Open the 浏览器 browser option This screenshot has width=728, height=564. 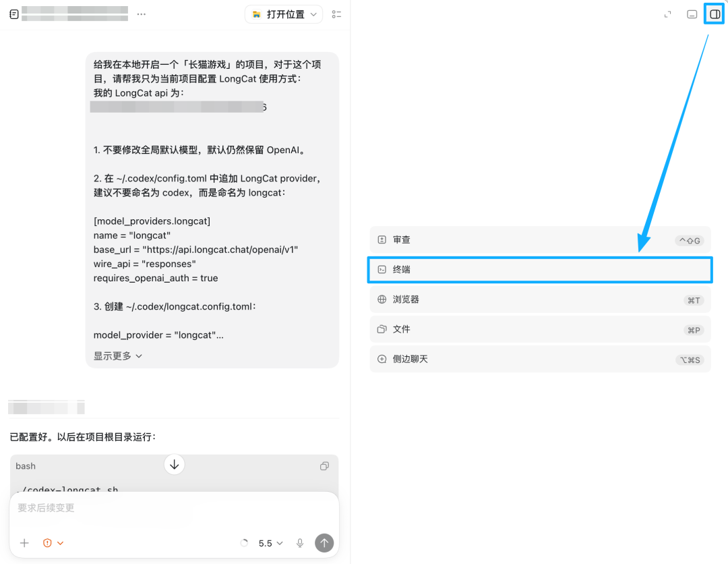[540, 300]
